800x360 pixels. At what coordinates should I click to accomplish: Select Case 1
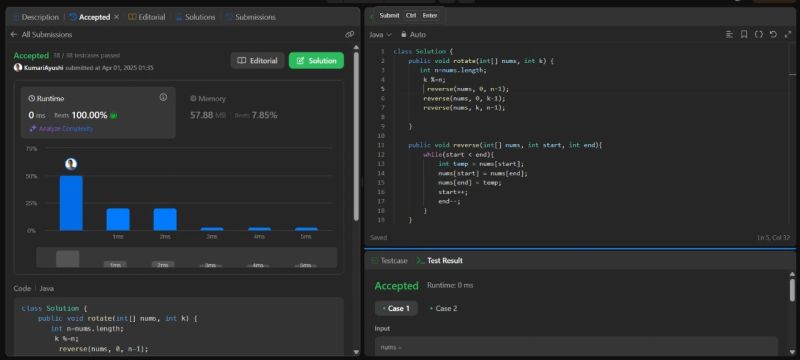[396, 308]
